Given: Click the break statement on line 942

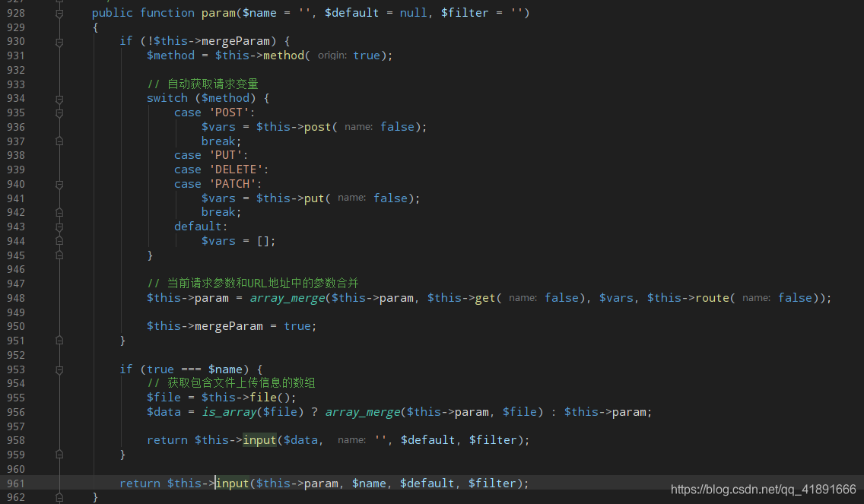Looking at the screenshot, I should coord(218,212).
